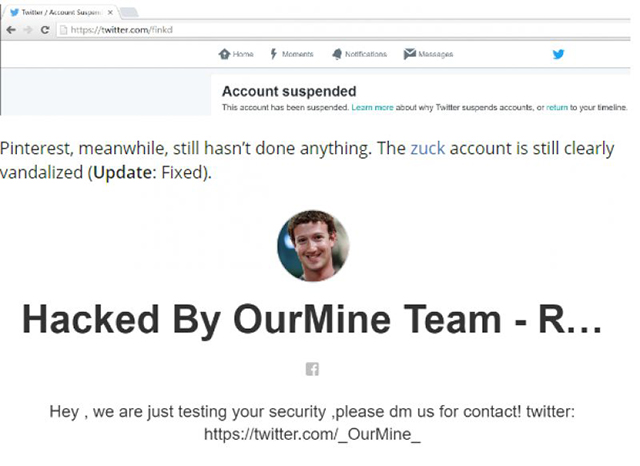
Task: Click the gray Facebook icon below heading
Action: point(312,369)
